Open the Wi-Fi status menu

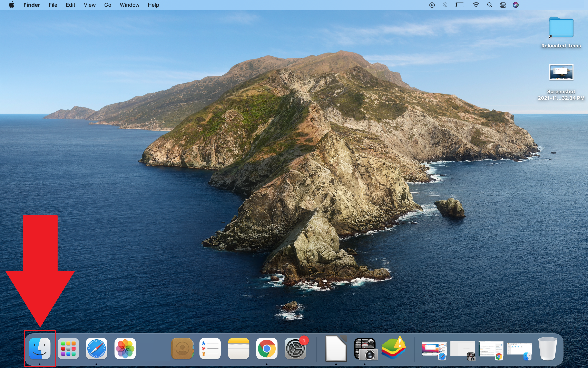tap(476, 5)
